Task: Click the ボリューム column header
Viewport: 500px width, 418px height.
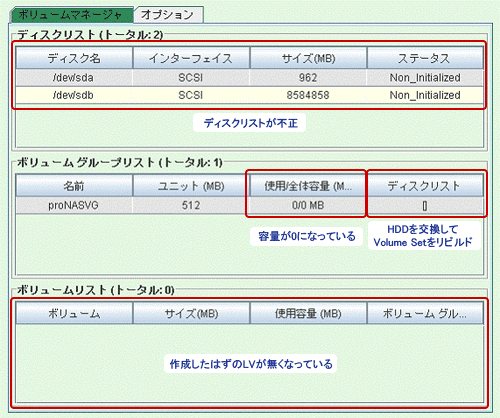Action: 74,313
